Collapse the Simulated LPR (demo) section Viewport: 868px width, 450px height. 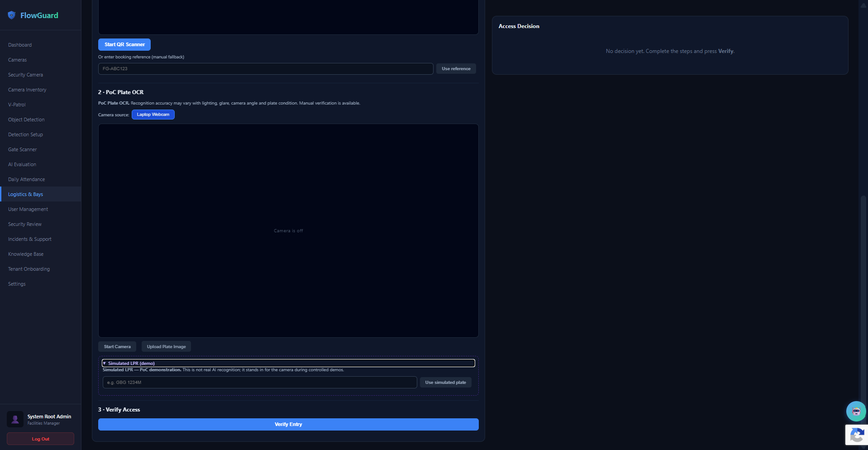288,363
